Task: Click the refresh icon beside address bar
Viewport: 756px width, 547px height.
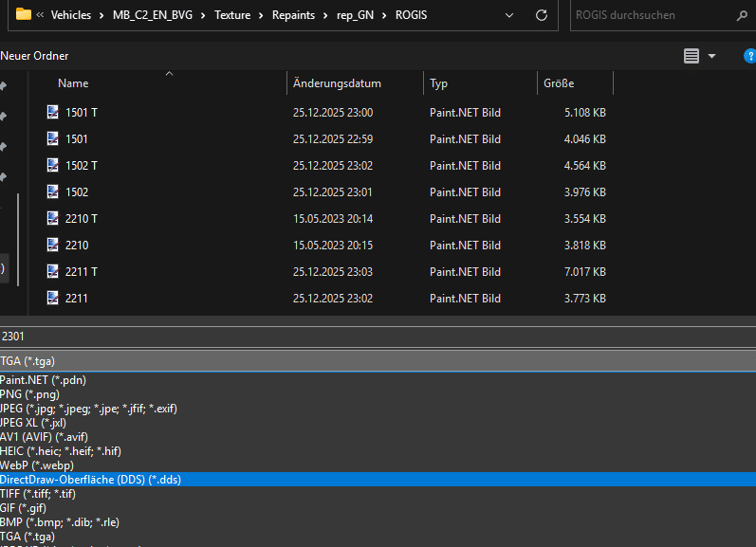Action: click(542, 15)
